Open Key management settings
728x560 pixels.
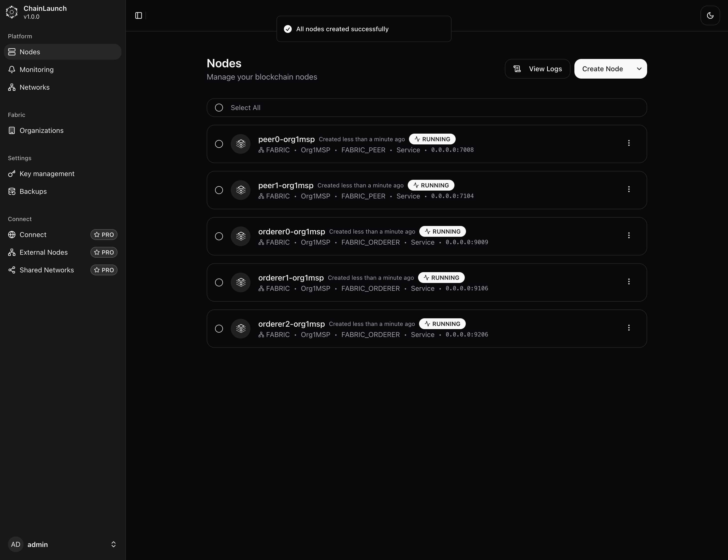click(x=47, y=174)
